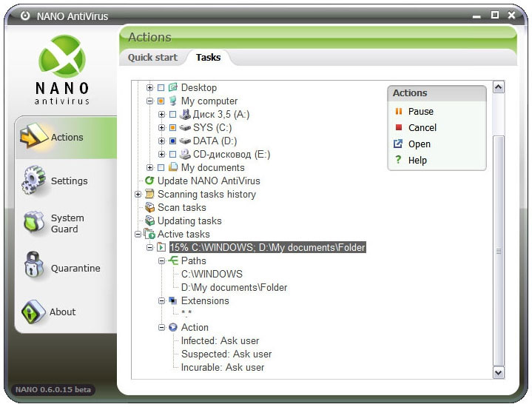
Task: Click the title bar power icon
Action: click(25, 16)
